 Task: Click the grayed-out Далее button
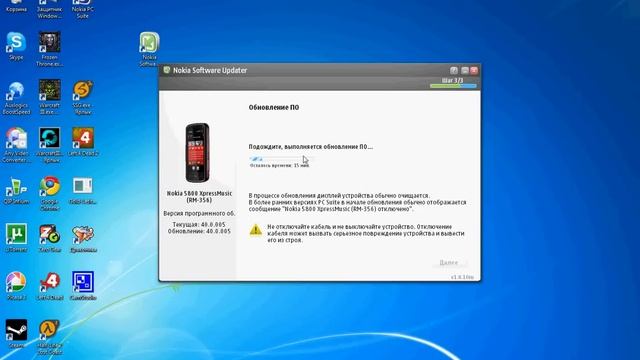point(449,262)
